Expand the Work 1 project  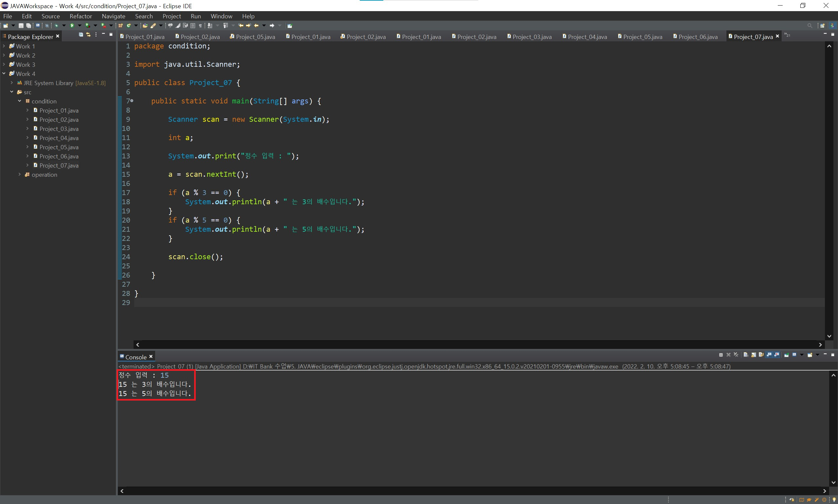coord(4,46)
